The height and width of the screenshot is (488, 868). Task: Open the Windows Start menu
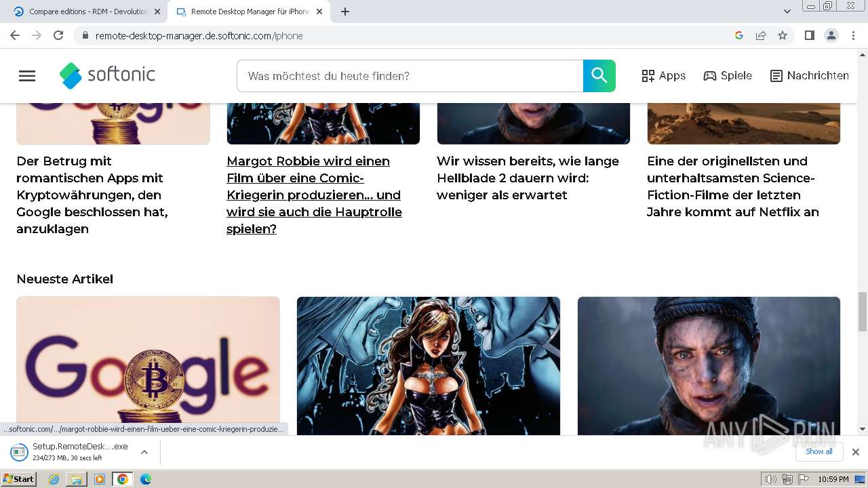click(x=18, y=479)
